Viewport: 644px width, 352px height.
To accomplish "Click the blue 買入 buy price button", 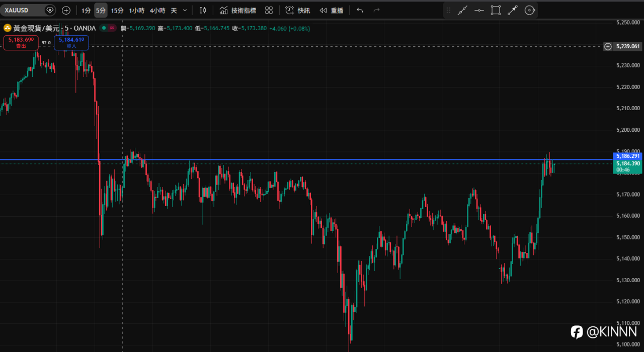I will coord(71,43).
